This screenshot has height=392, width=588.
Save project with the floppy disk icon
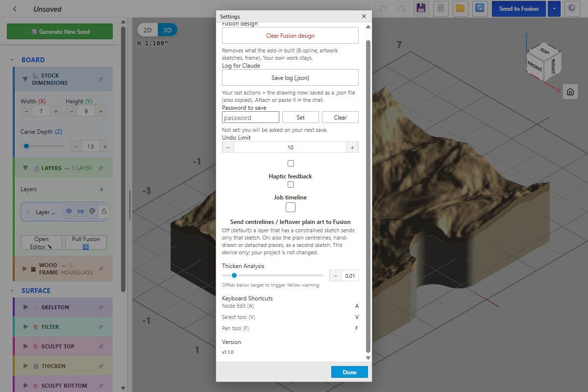[420, 8]
